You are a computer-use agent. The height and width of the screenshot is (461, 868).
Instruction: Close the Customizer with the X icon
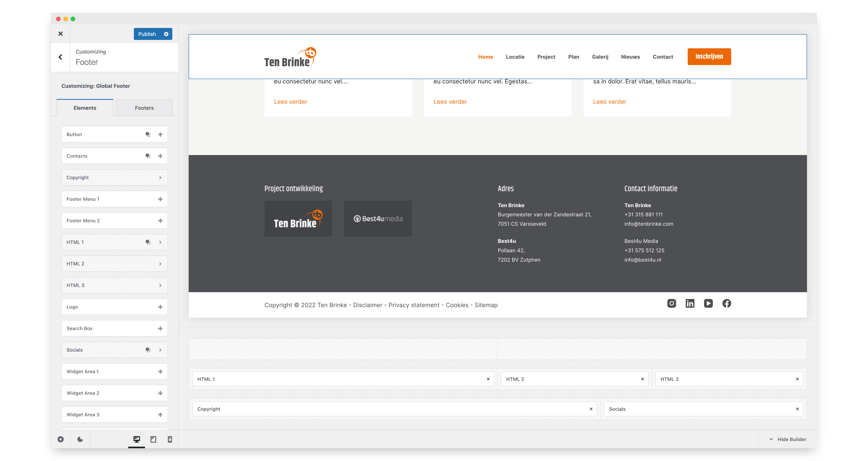pyautogui.click(x=61, y=34)
